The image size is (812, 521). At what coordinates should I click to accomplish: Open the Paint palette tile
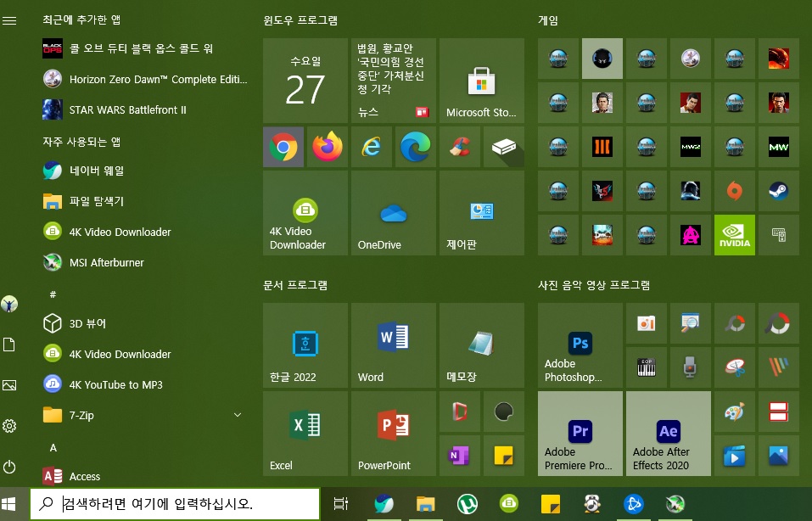coord(734,412)
